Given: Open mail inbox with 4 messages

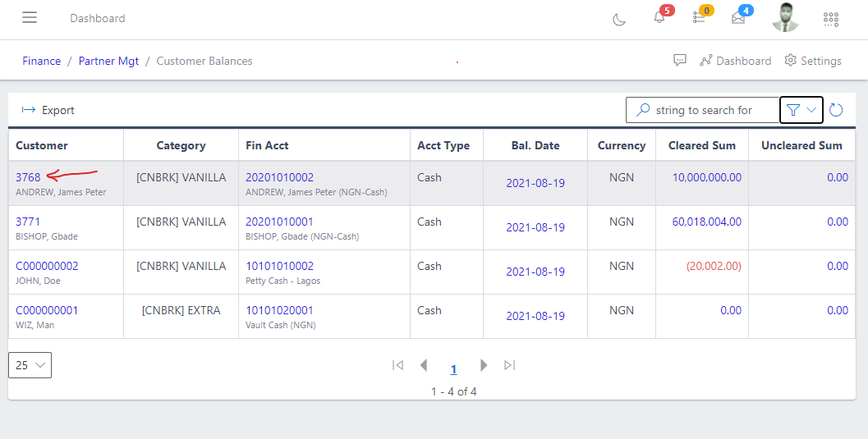Looking at the screenshot, I should tap(738, 18).
